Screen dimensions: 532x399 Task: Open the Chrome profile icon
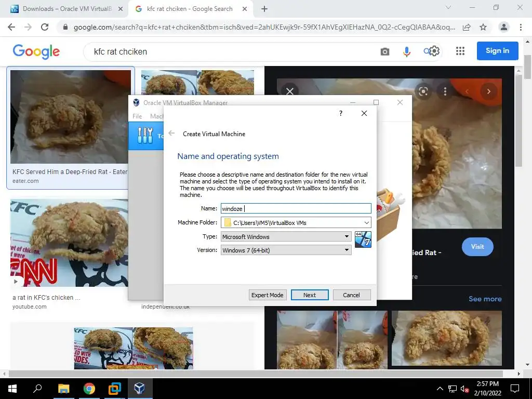pos(504,27)
